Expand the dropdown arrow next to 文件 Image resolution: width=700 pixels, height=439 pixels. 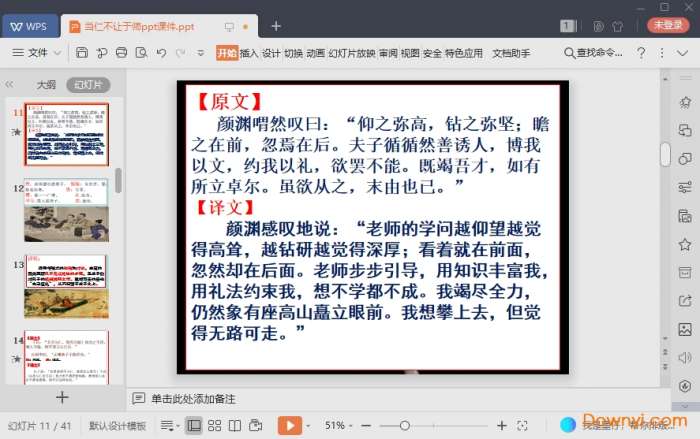57,53
